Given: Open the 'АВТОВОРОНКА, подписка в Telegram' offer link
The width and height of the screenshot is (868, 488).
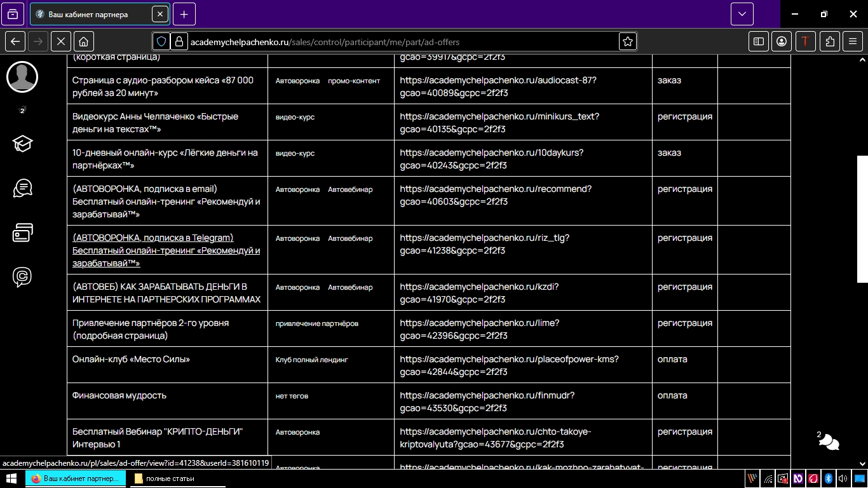Looking at the screenshot, I should (x=166, y=250).
